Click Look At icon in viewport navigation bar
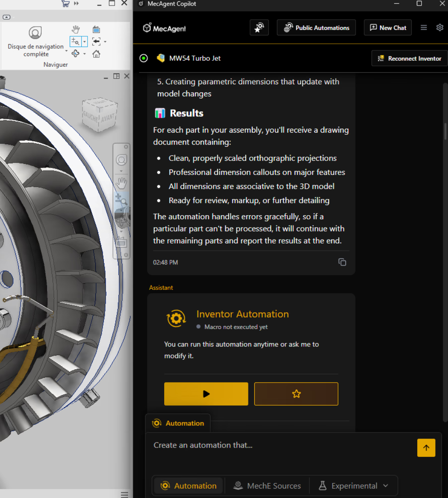448x498 pixels. pyautogui.click(x=121, y=243)
